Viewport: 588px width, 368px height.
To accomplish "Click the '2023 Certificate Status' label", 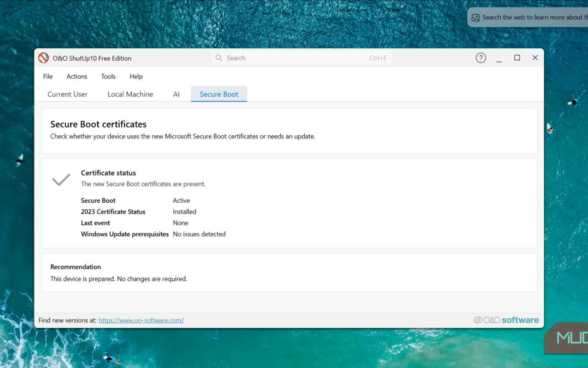I will coord(113,212).
